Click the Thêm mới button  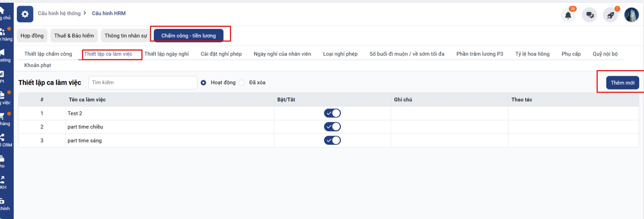tap(622, 83)
